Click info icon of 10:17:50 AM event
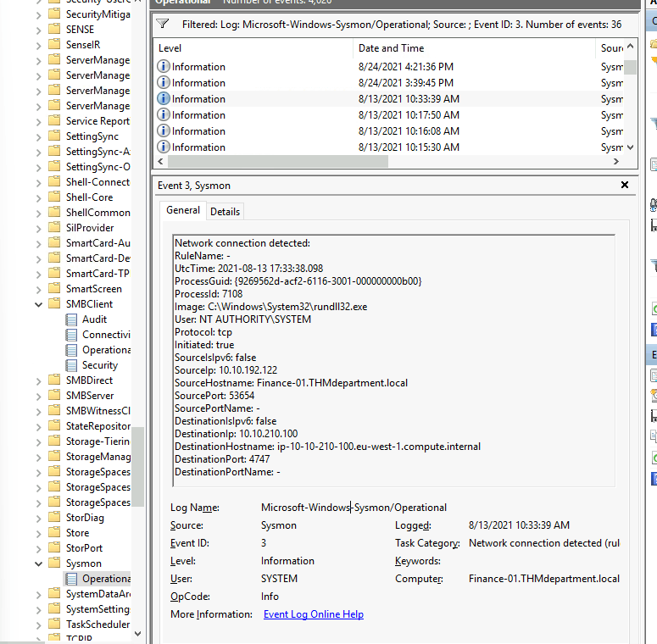Screen dimensions: 657x644 (164, 114)
